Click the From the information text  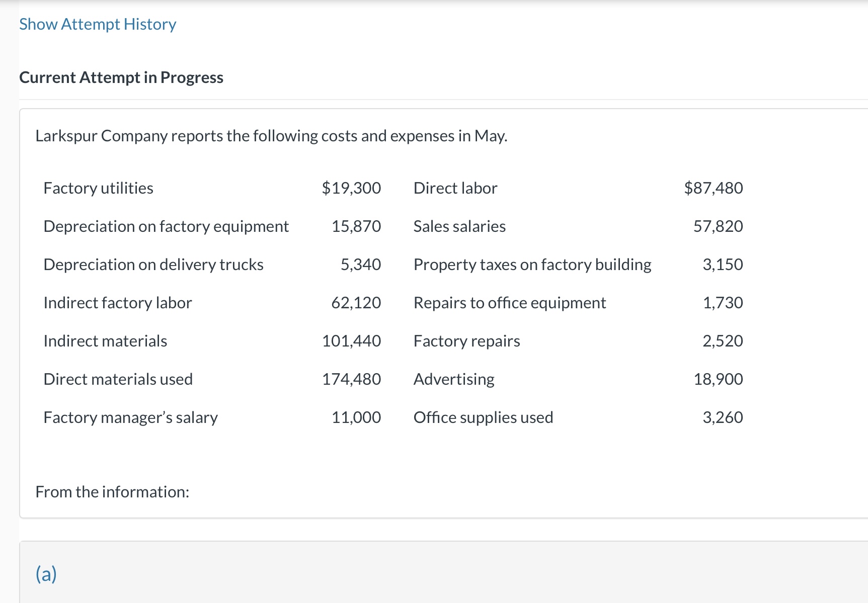coord(112,492)
